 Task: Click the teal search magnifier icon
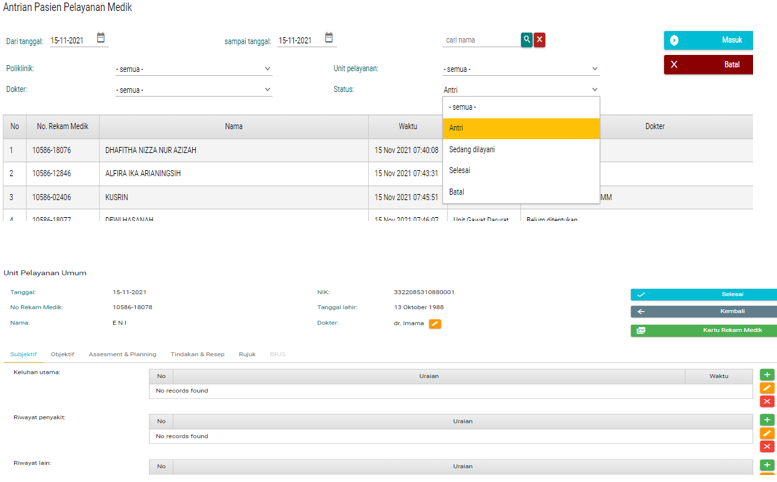click(527, 40)
